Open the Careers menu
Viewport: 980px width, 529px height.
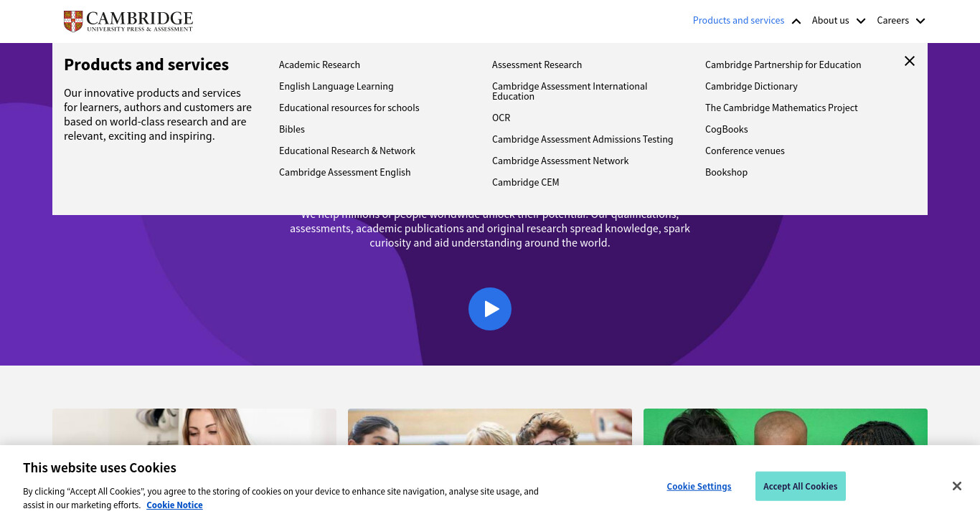click(892, 20)
